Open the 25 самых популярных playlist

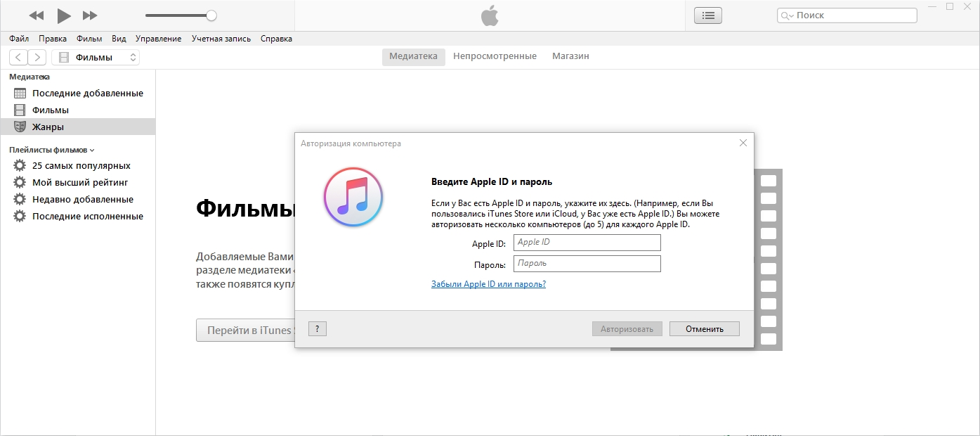click(77, 166)
